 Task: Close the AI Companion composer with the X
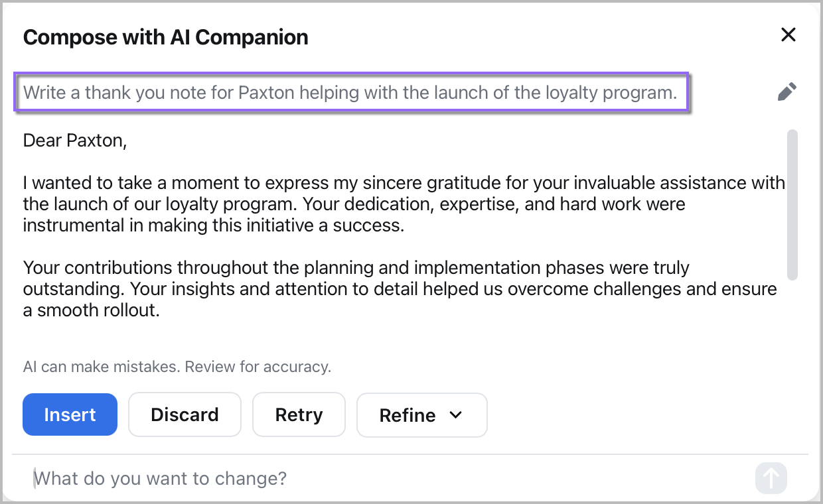[788, 34]
